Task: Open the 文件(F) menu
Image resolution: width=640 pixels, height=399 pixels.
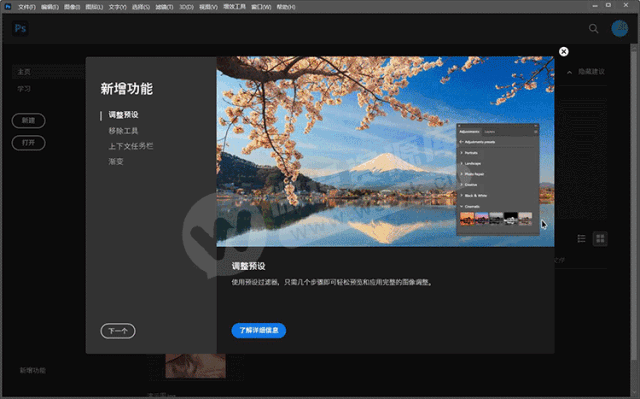Action: point(27,7)
